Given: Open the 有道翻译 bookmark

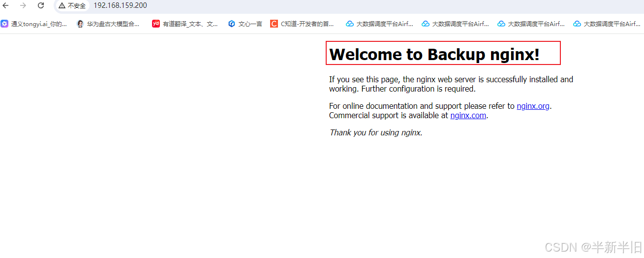Looking at the screenshot, I should pos(185,24).
